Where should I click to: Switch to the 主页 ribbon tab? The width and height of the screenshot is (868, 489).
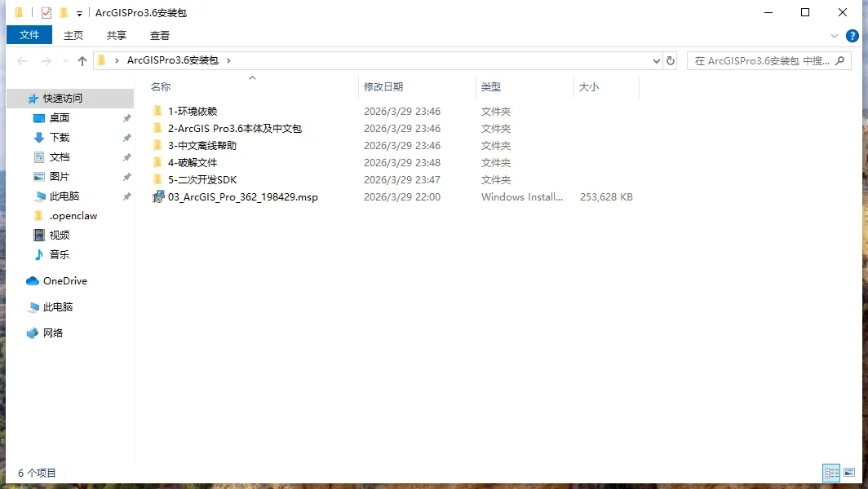[73, 35]
